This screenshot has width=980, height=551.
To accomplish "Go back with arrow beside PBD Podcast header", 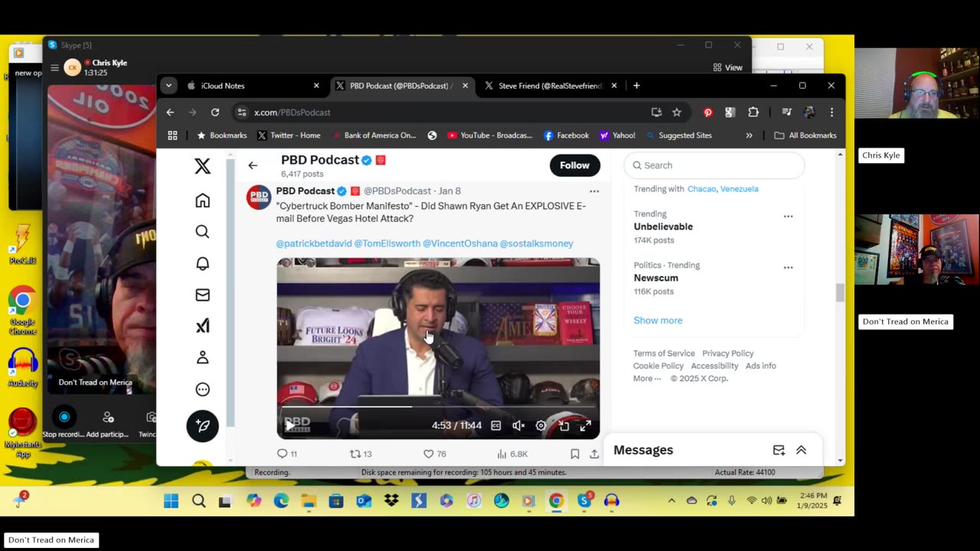I will tap(253, 165).
